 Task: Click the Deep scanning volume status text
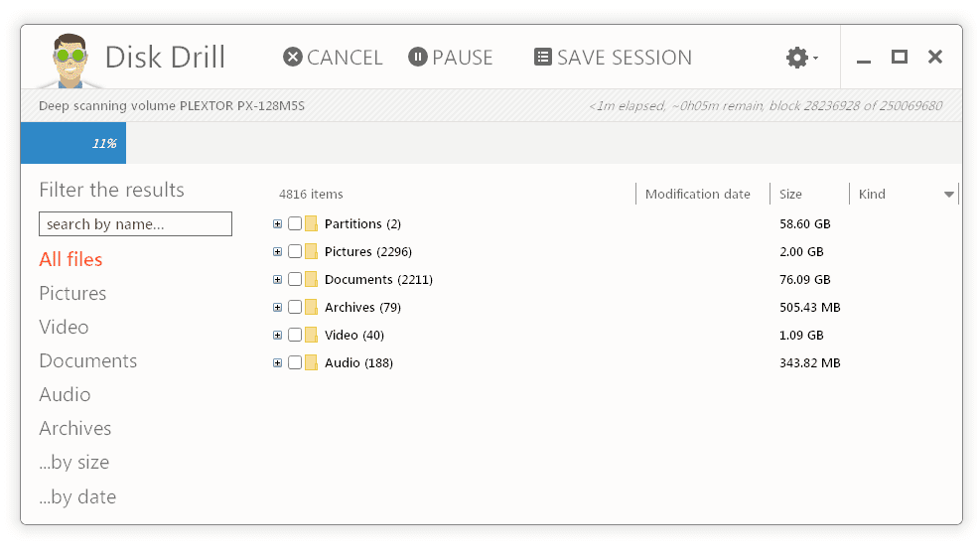pos(172,105)
